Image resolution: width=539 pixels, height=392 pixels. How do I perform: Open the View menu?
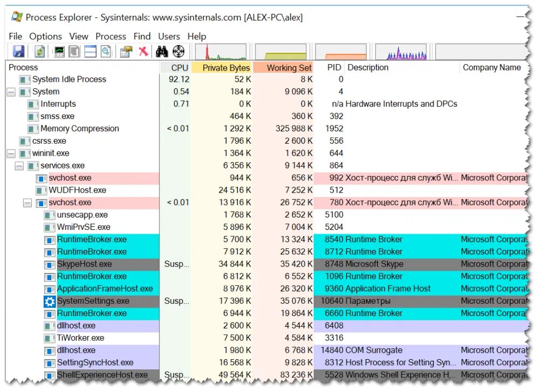(x=79, y=37)
